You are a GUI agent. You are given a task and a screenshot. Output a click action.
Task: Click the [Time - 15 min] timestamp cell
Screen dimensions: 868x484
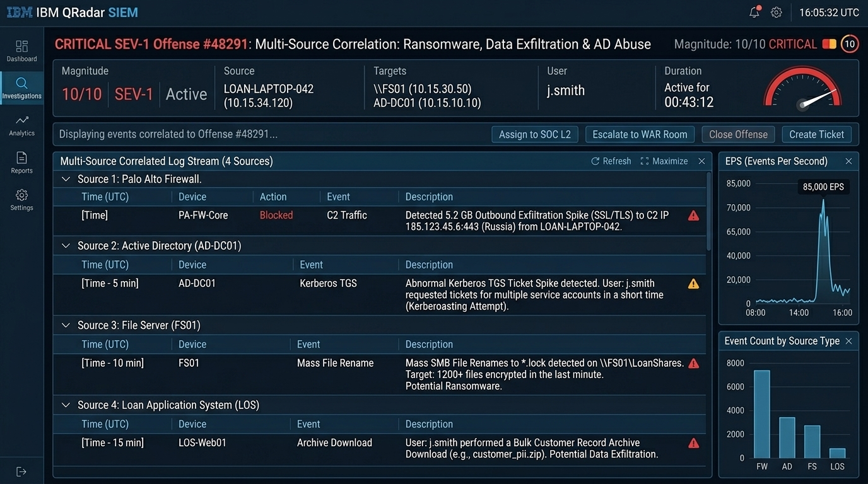[x=112, y=443]
